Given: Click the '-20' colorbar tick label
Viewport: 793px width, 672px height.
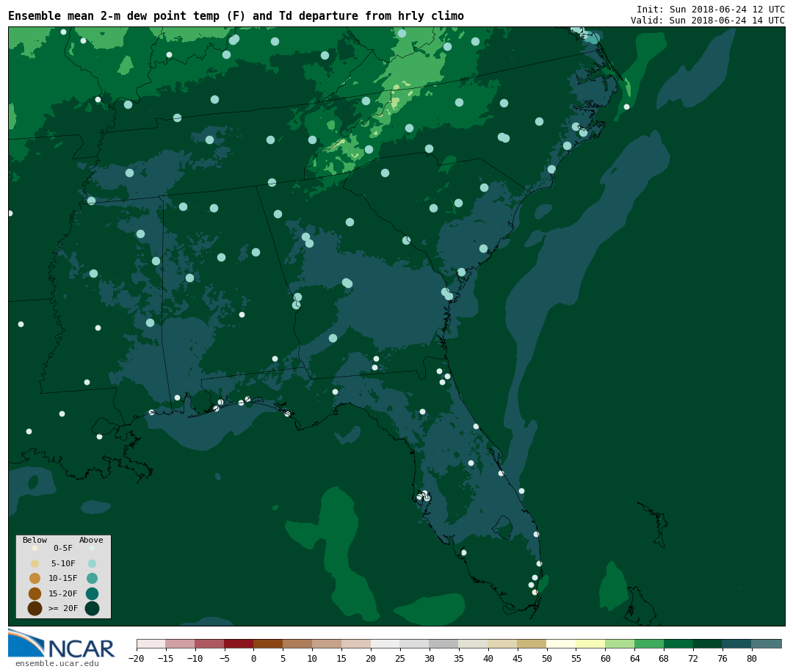Looking at the screenshot, I should click(x=137, y=658).
